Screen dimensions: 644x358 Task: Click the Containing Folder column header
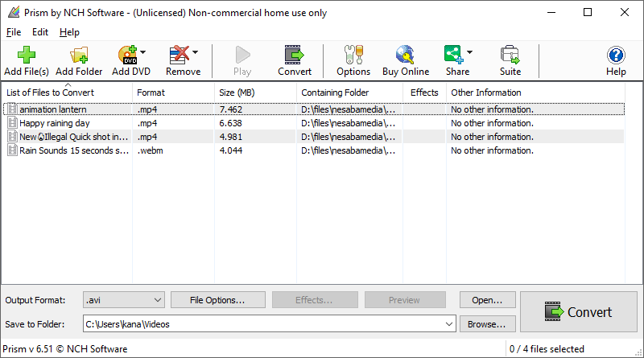350,93
